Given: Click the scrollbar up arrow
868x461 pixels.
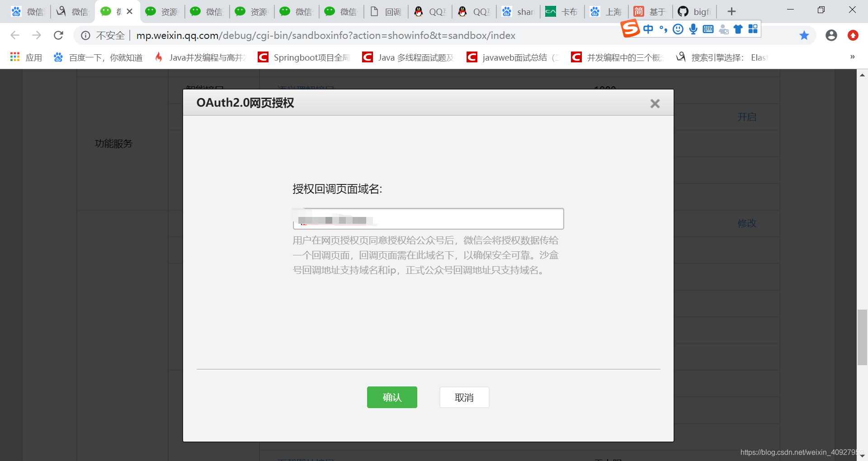Looking at the screenshot, I should pos(862,75).
